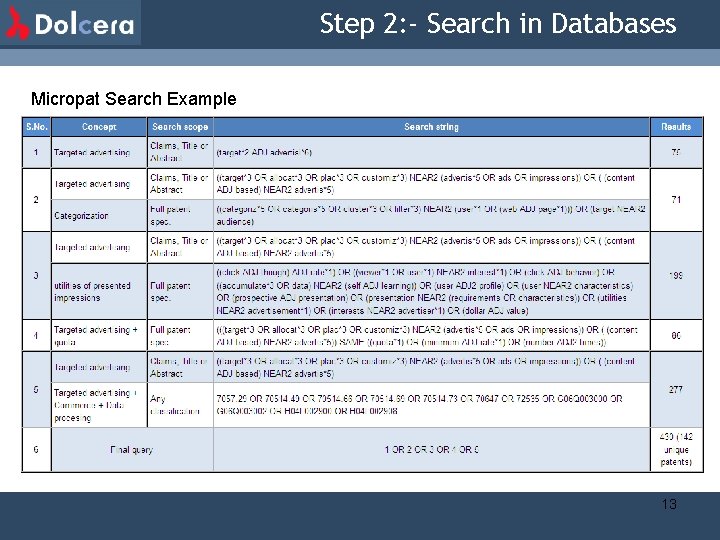Select serial number cell "2"

[36, 200]
